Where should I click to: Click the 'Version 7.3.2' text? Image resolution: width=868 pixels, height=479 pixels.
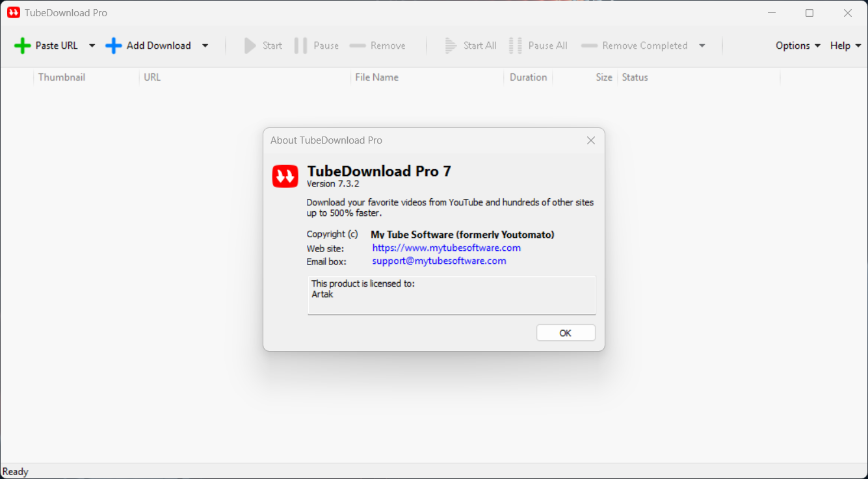333,184
